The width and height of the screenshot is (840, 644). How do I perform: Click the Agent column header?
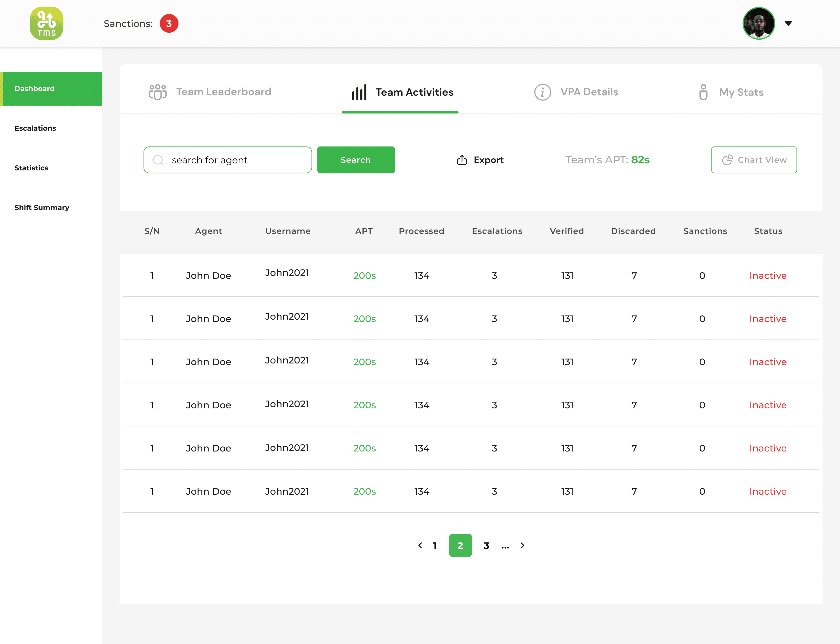[x=208, y=231]
